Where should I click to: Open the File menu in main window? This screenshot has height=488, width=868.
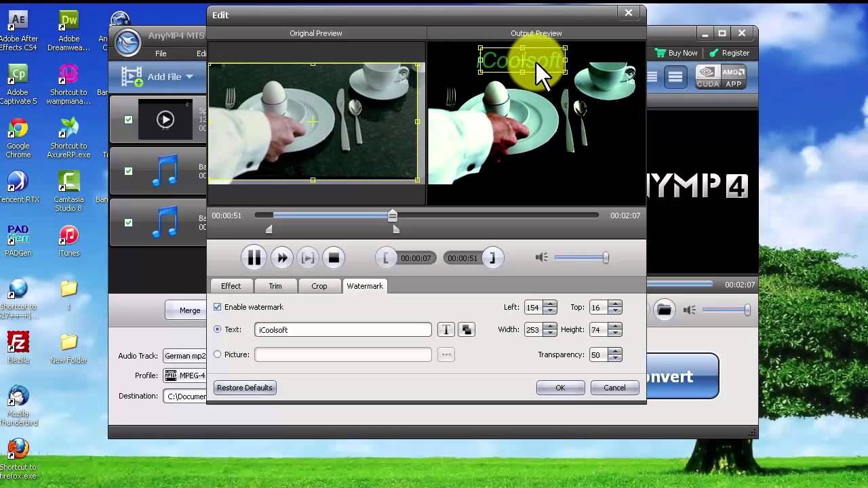[x=161, y=54]
